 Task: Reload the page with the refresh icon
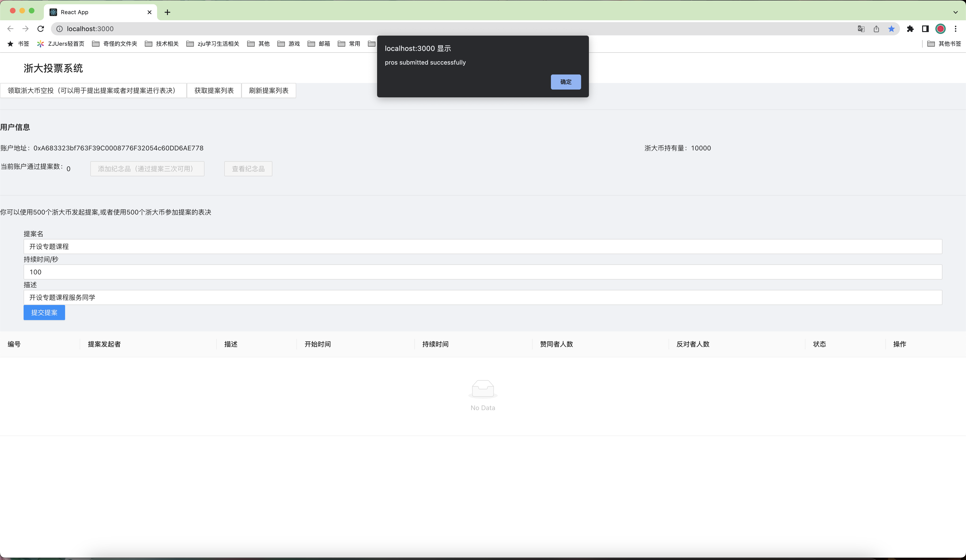point(41,29)
